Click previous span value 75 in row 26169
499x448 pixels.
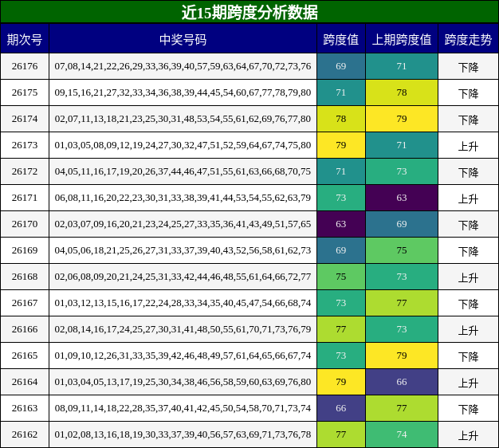tap(402, 250)
